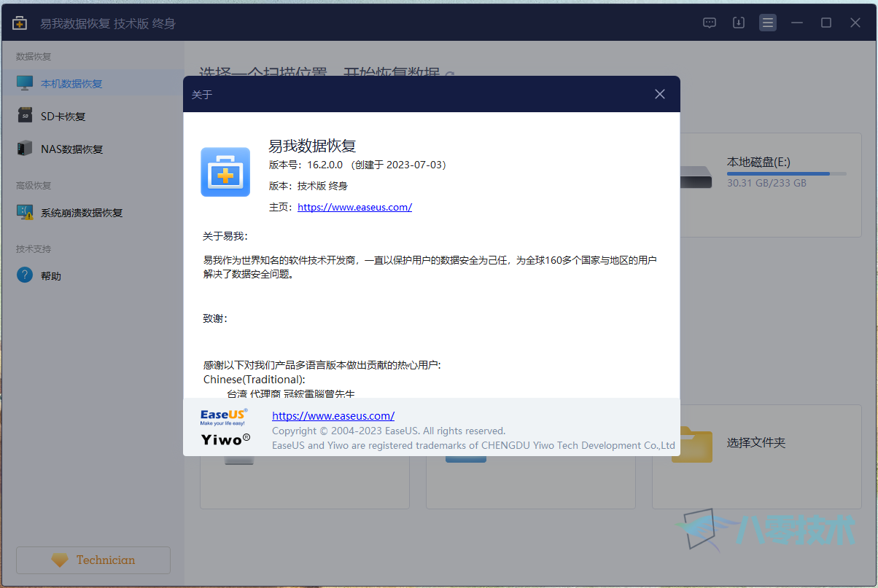Click the window title 易我数据恢复 技术版 终身
Screen dimensions: 878x588
[x=108, y=23]
